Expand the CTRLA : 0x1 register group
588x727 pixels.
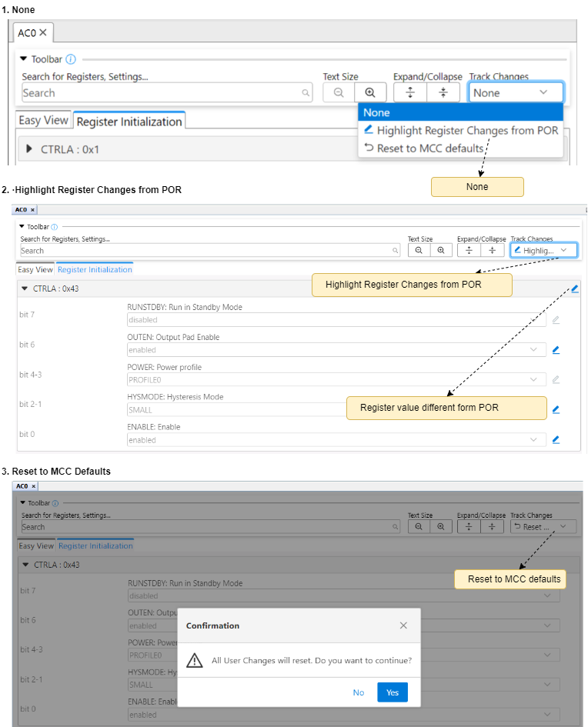coord(29,149)
